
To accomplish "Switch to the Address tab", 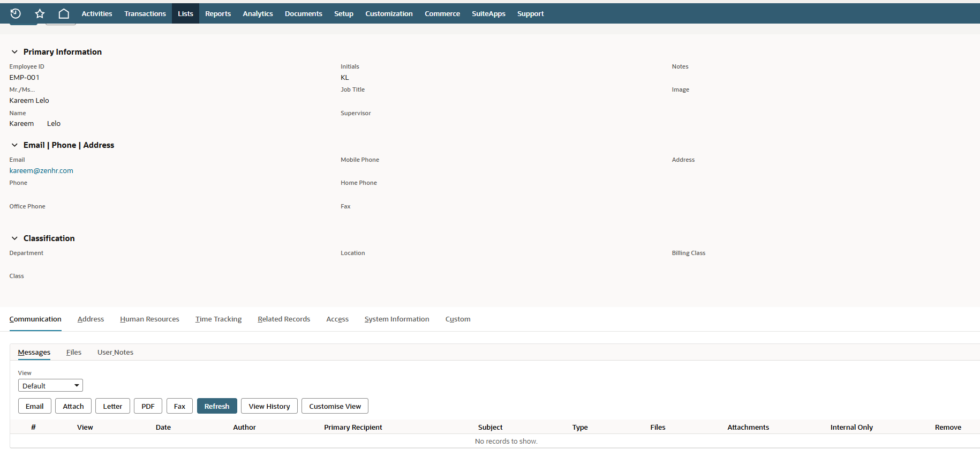I will [x=91, y=319].
